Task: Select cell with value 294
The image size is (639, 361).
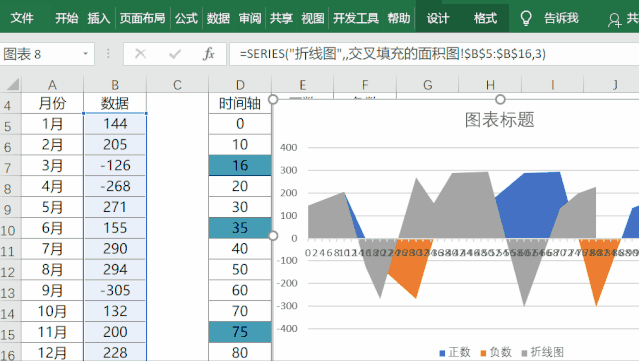Action: click(x=115, y=269)
